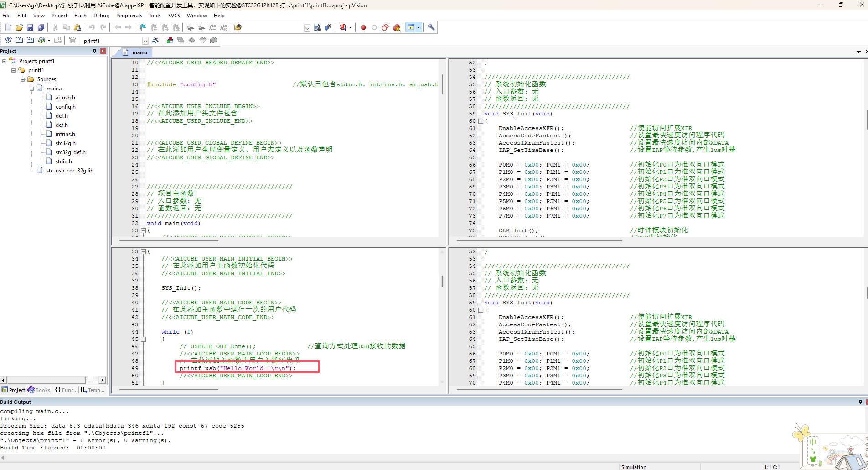The image size is (868, 470).
Task: Click the Batch Build icon
Action: [x=42, y=40]
